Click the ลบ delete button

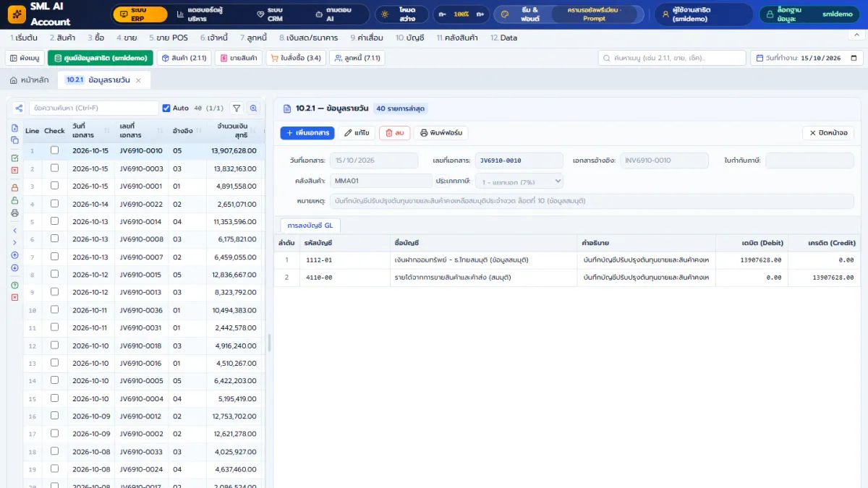[395, 133]
